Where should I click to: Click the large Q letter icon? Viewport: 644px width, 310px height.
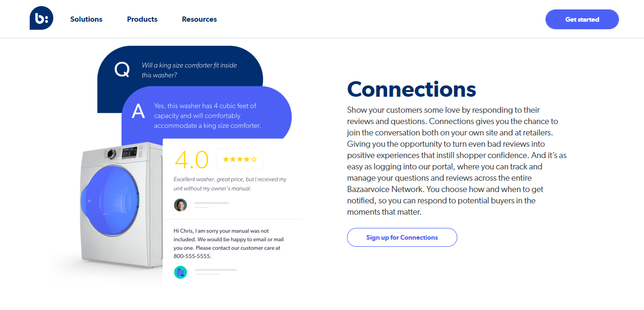click(122, 70)
